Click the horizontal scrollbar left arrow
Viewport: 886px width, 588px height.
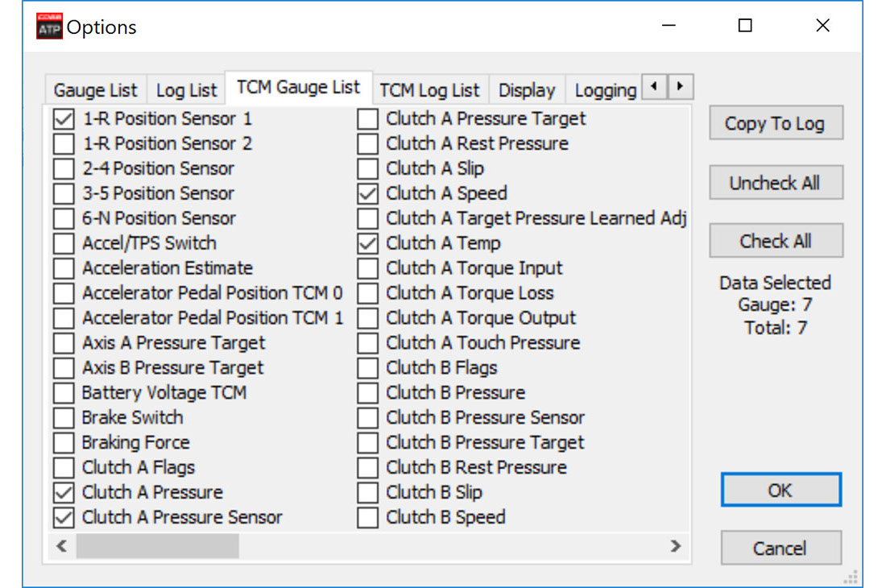[x=61, y=546]
